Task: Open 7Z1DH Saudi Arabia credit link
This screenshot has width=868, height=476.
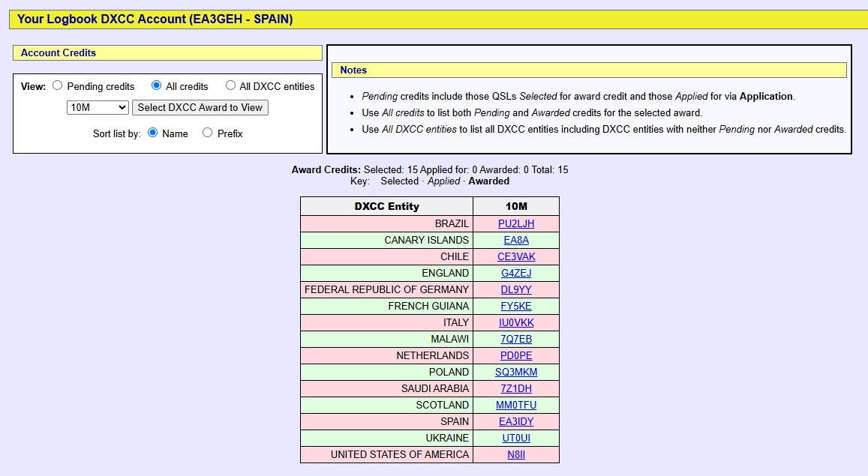Action: 516,388
